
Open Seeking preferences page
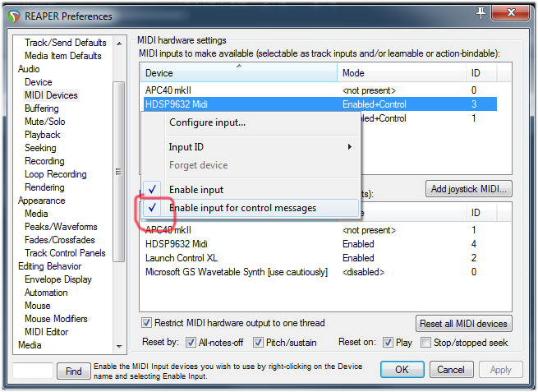pyautogui.click(x=40, y=148)
